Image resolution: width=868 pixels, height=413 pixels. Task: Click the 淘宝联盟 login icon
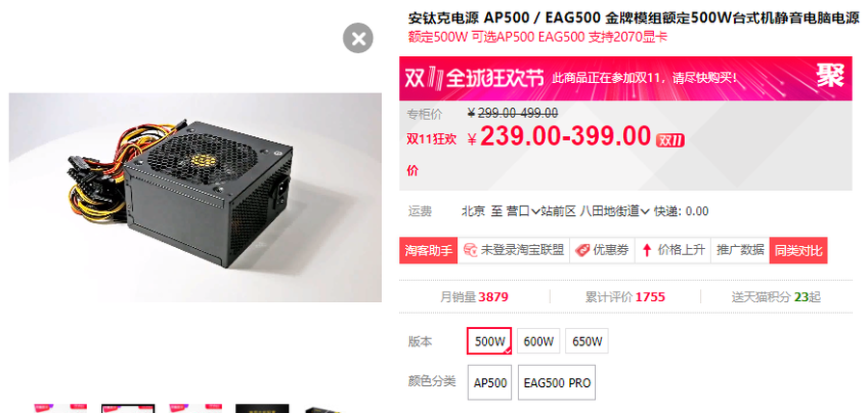(471, 250)
